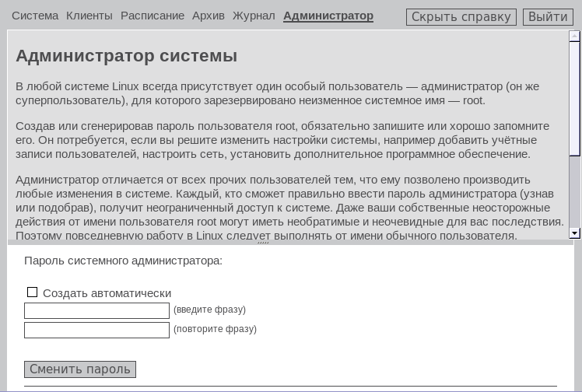
Task: Enable the Создать автоматически checkbox
Action: point(32,292)
